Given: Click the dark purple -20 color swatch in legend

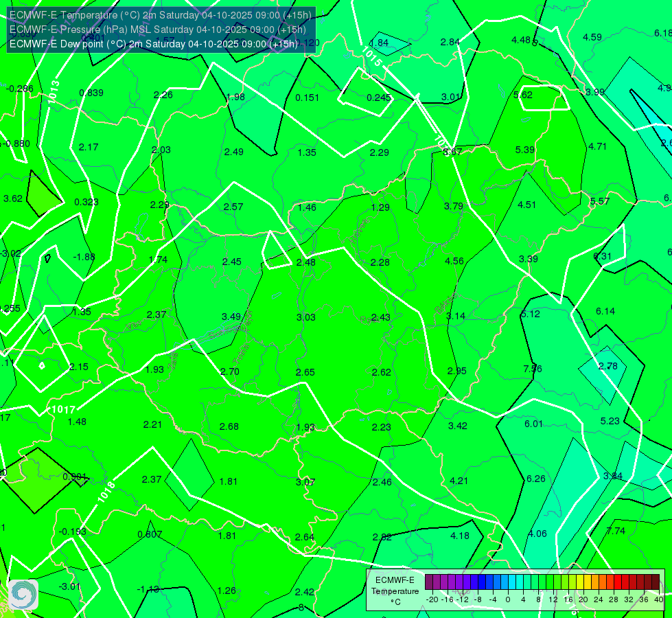Looking at the screenshot, I should (x=429, y=582).
